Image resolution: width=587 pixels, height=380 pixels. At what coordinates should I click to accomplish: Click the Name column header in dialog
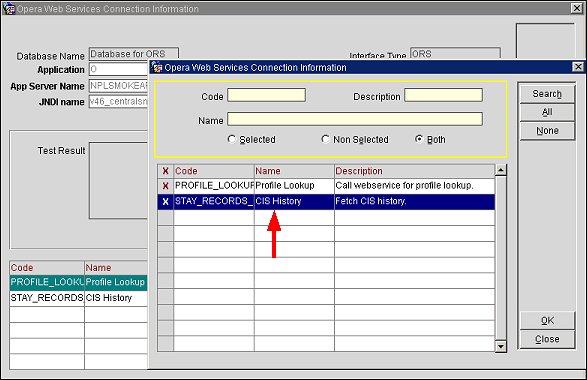(294, 171)
